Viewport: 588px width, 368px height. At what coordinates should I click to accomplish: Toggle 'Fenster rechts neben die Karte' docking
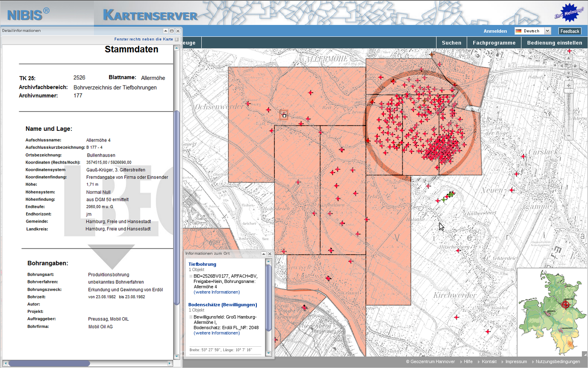click(x=176, y=39)
